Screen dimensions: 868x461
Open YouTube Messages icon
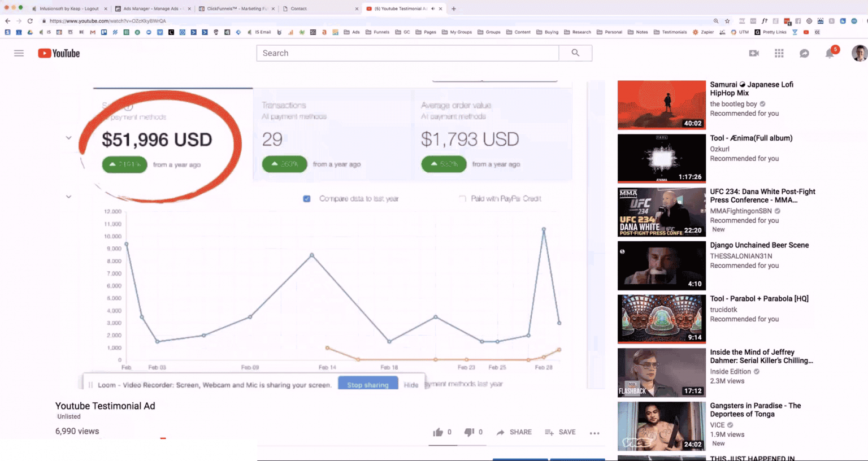tap(804, 53)
